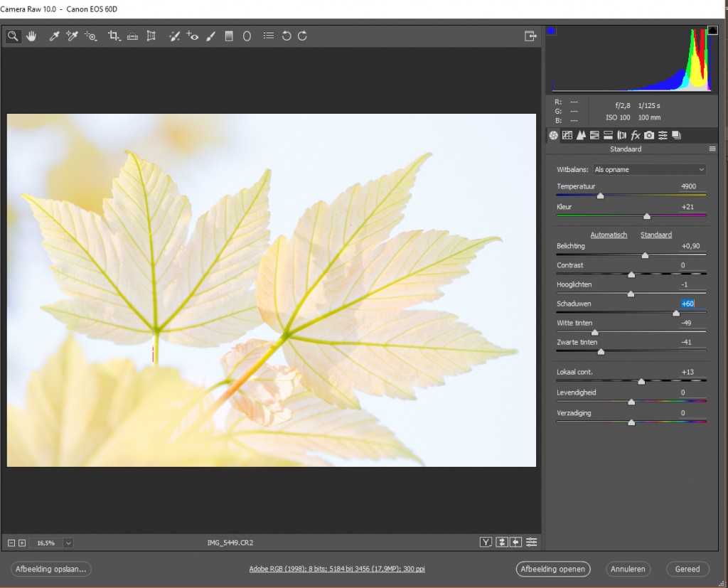The height and width of the screenshot is (588, 728).
Task: Click the Automatisch link
Action: (609, 235)
